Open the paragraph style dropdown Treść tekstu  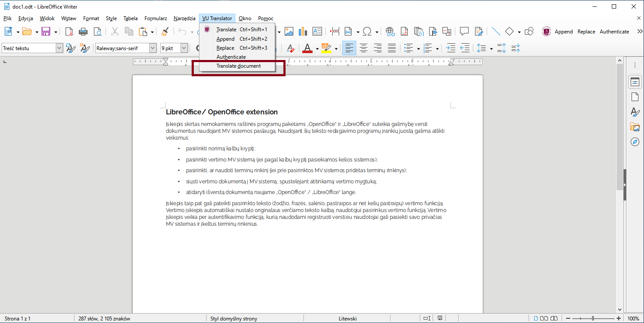60,48
